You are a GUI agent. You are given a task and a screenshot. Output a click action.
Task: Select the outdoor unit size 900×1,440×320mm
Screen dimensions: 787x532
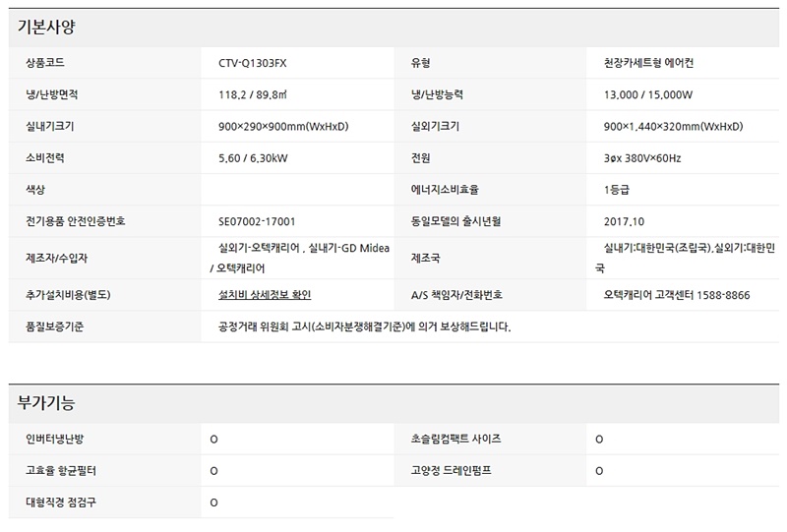click(673, 127)
